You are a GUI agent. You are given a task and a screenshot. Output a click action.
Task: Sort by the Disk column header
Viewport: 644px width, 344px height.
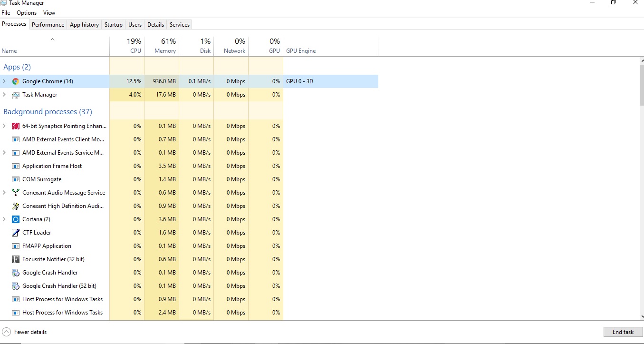pyautogui.click(x=196, y=47)
